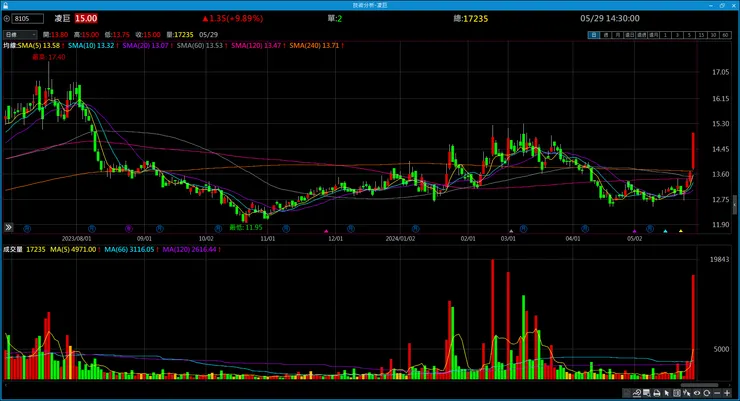Image resolution: width=740 pixels, height=401 pixels.
Task: Click the split-panel layout icon
Action: coord(676,393)
